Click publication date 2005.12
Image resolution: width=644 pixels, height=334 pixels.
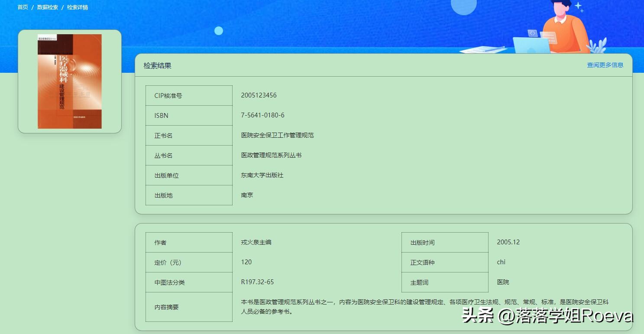tap(508, 242)
